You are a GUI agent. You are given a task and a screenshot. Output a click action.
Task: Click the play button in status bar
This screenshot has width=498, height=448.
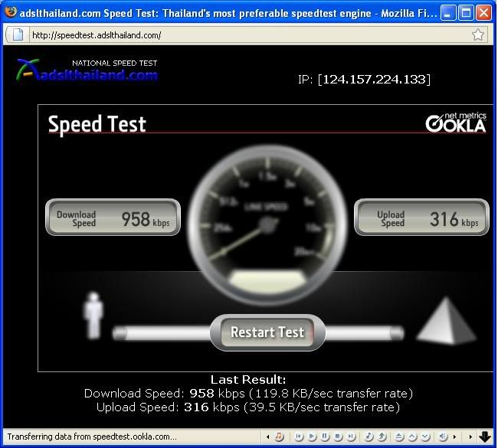click(312, 437)
